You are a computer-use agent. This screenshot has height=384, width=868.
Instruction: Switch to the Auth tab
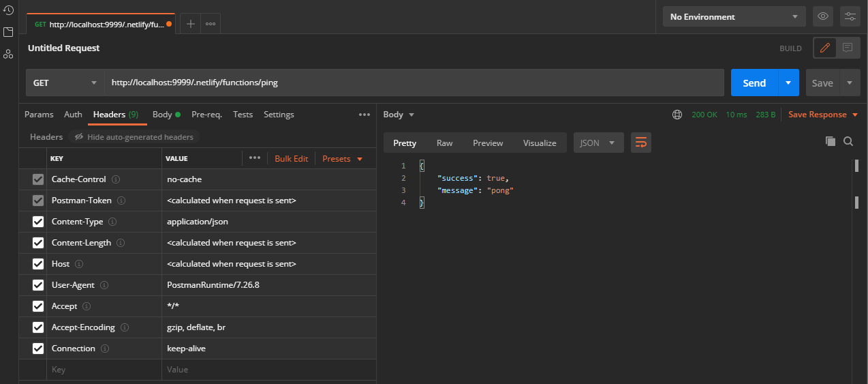point(73,115)
